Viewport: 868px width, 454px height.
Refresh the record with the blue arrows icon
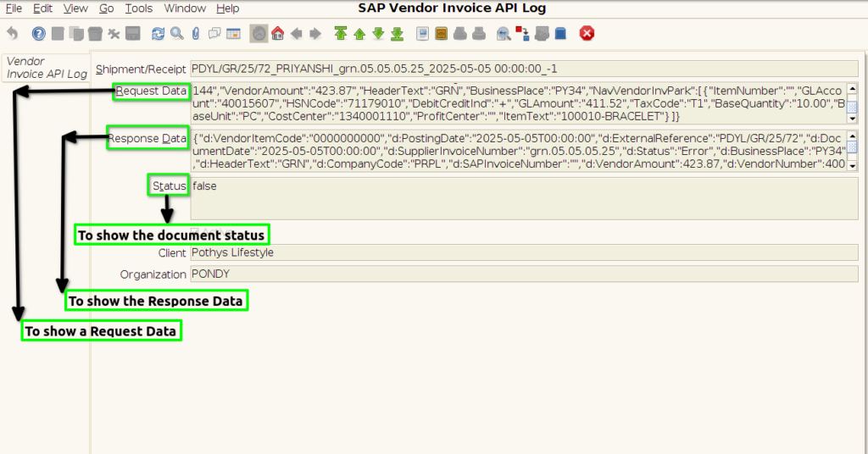[x=159, y=34]
